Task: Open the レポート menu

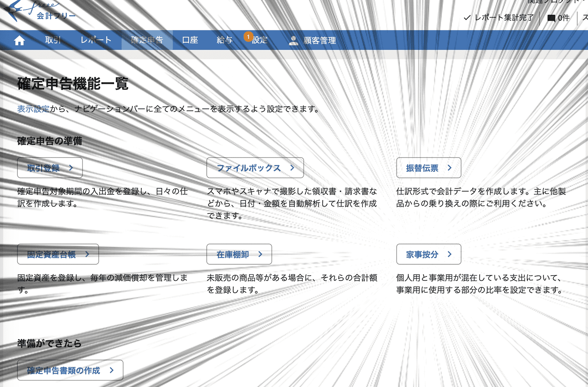Action: 96,40
